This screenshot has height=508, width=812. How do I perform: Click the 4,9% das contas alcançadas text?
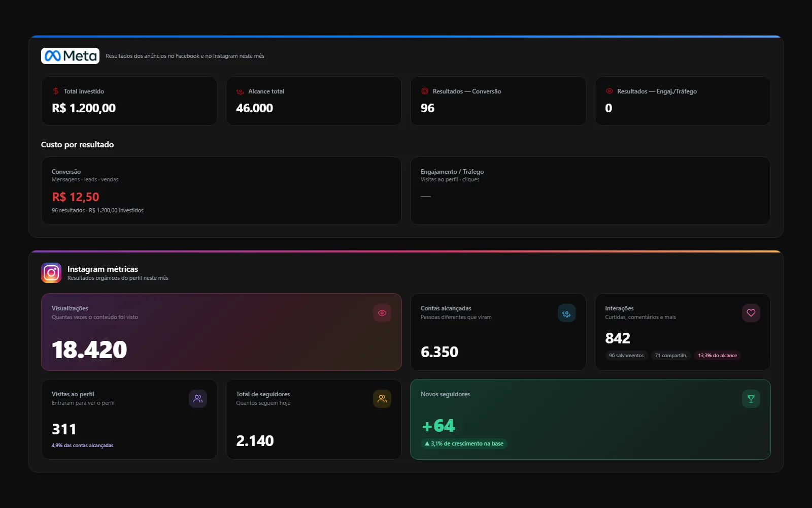point(82,446)
